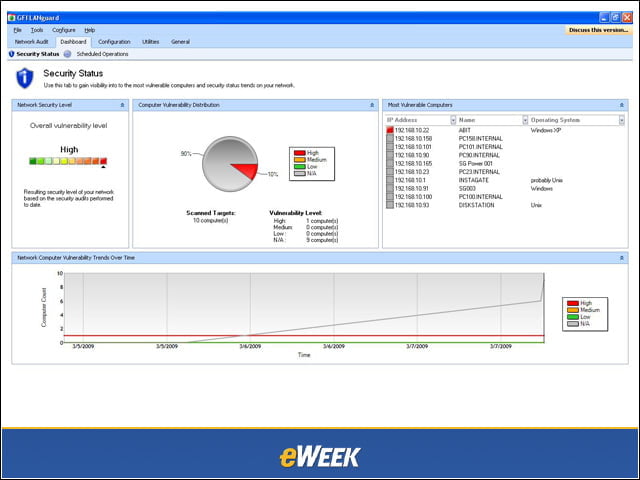Click the 90% pie chart label
640x480 pixels.
pyautogui.click(x=186, y=154)
